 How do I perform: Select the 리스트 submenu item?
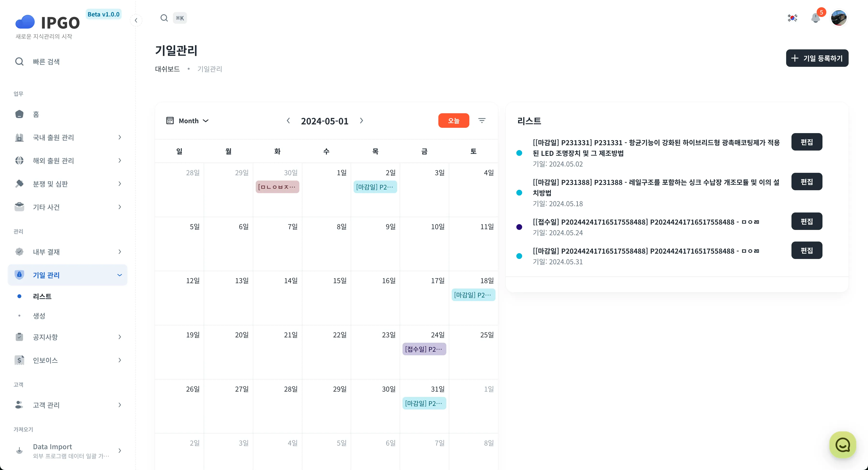coord(42,296)
